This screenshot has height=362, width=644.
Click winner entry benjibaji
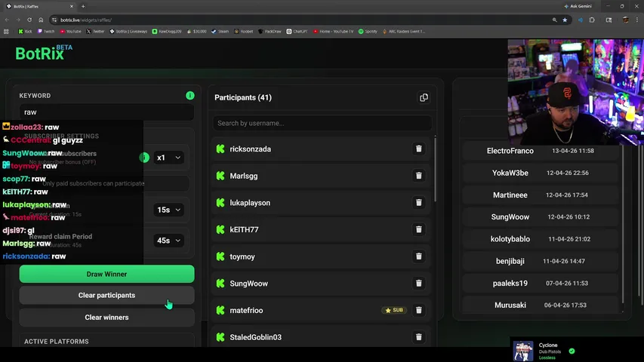coord(540,261)
